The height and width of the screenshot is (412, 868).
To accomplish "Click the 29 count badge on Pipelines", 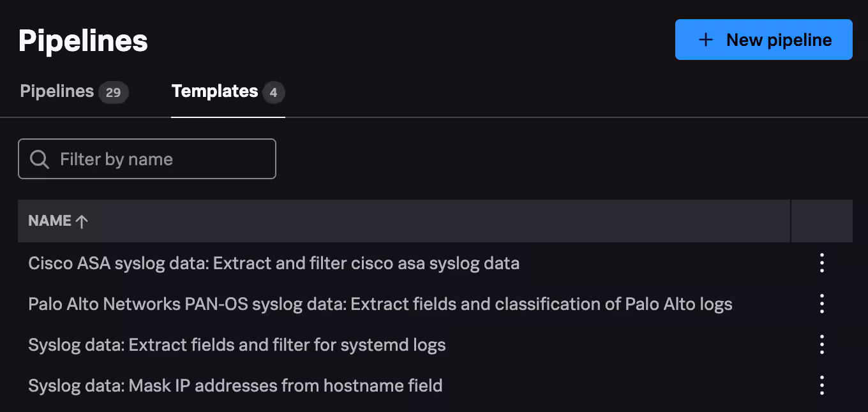I will tap(113, 92).
